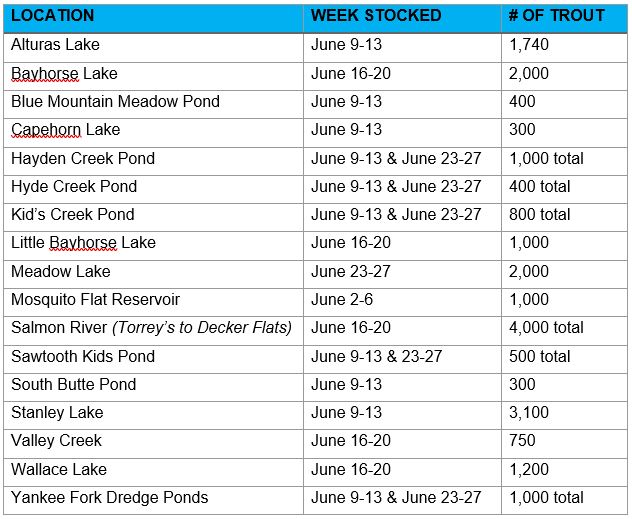632x519 pixels.
Task: Select the 4,000 total trout cell
Action: [x=546, y=328]
